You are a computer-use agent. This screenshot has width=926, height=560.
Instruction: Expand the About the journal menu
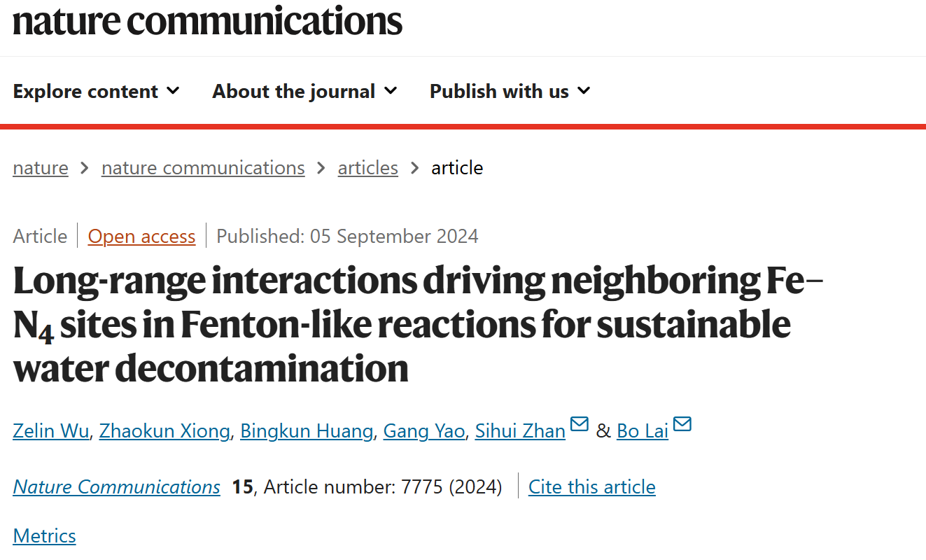304,91
